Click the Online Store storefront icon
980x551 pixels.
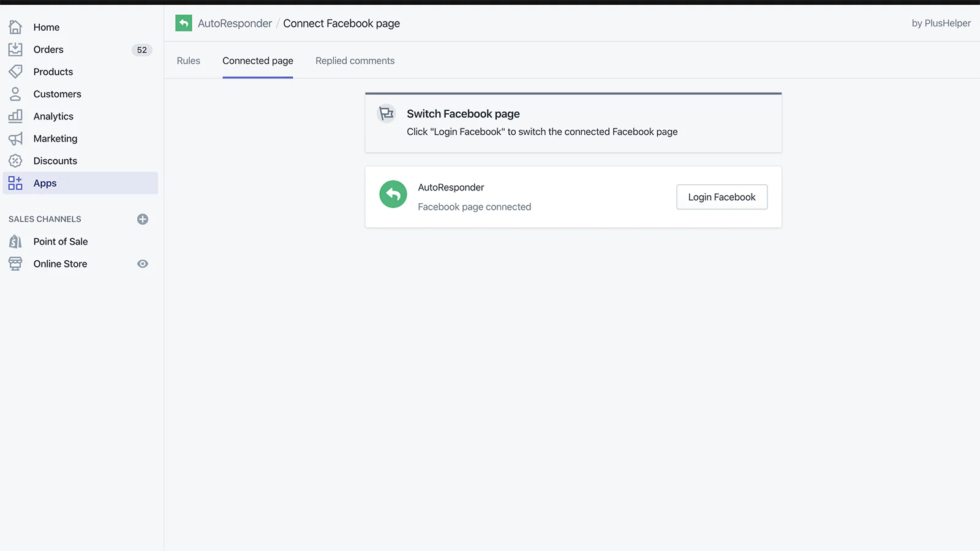coord(15,264)
